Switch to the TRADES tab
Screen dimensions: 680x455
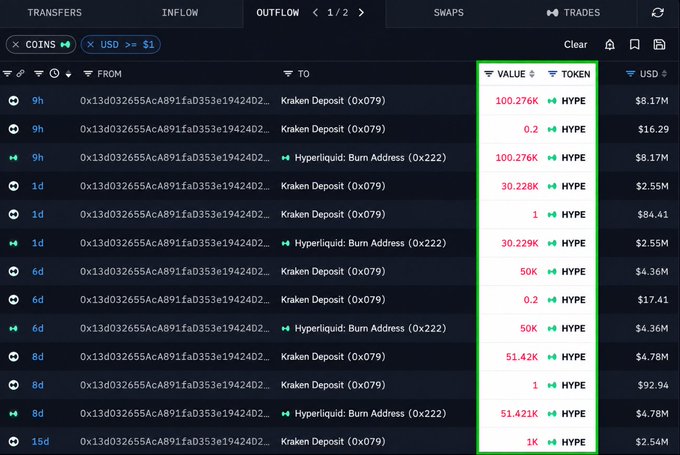click(x=573, y=13)
